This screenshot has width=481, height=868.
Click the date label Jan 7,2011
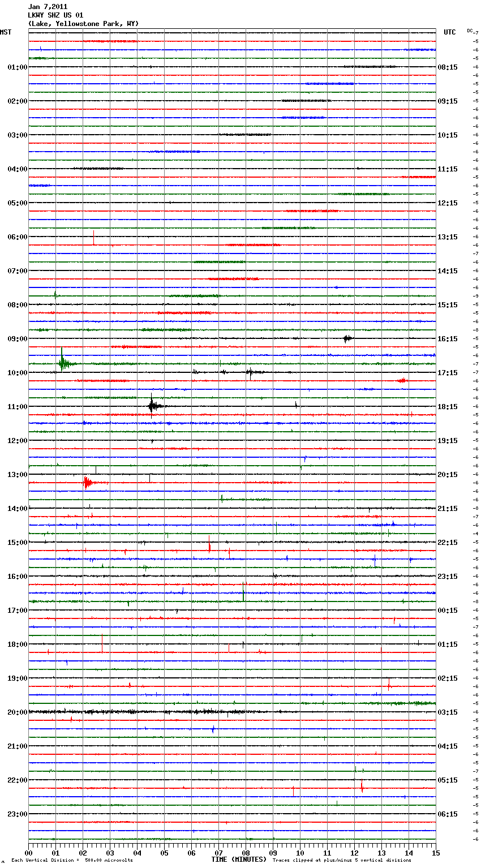click(x=48, y=7)
